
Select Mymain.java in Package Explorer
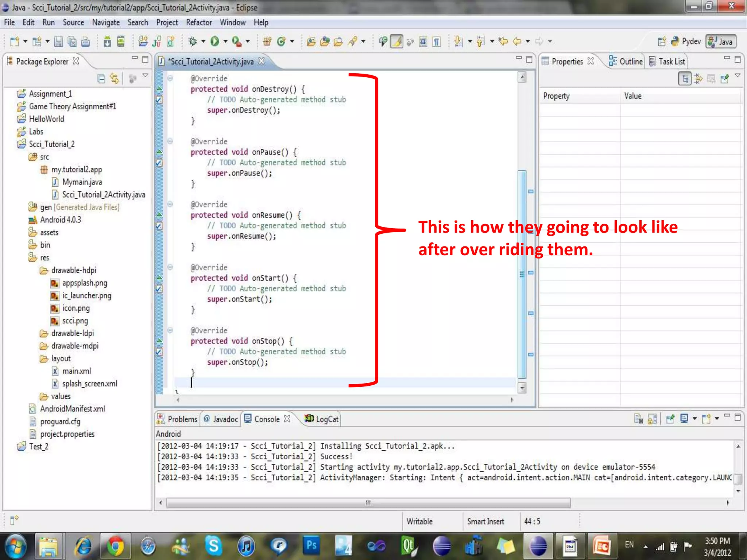point(82,182)
